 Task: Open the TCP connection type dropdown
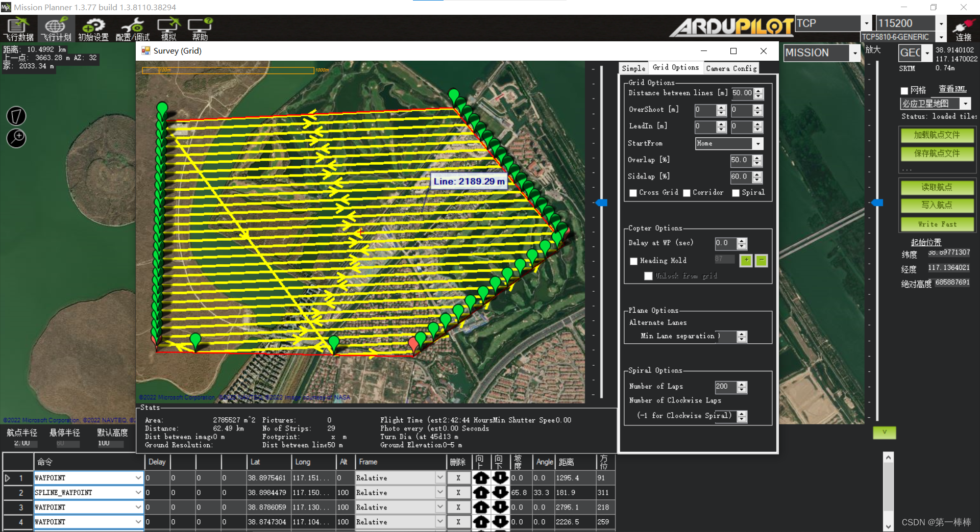coord(866,23)
